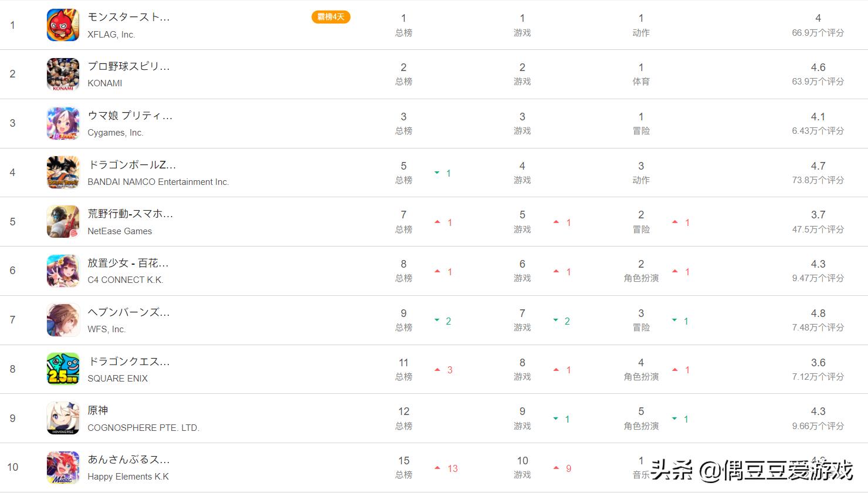Click the ドラゴンボールZ… app icon

click(63, 173)
